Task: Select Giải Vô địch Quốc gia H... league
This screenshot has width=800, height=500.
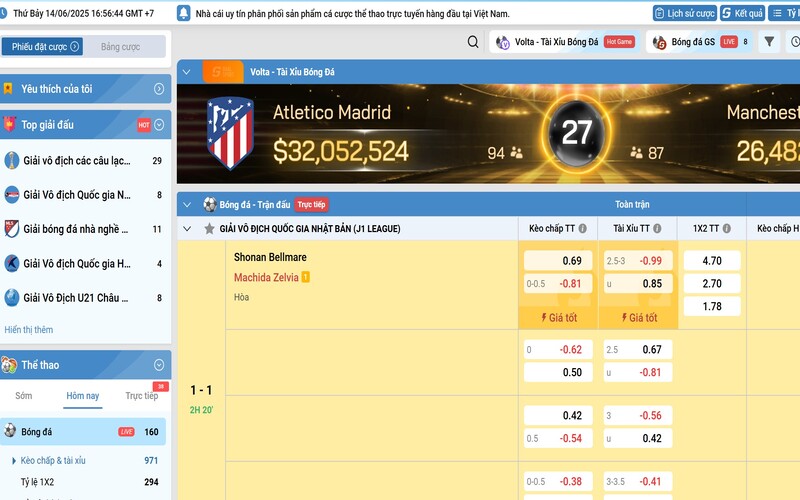Action: coord(85,263)
